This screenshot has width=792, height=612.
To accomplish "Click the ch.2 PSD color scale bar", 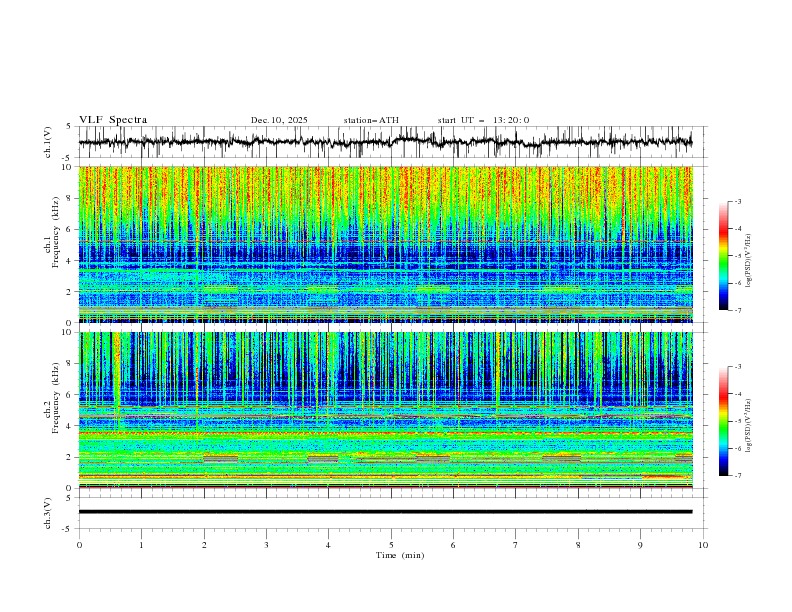I will pyautogui.click(x=723, y=421).
